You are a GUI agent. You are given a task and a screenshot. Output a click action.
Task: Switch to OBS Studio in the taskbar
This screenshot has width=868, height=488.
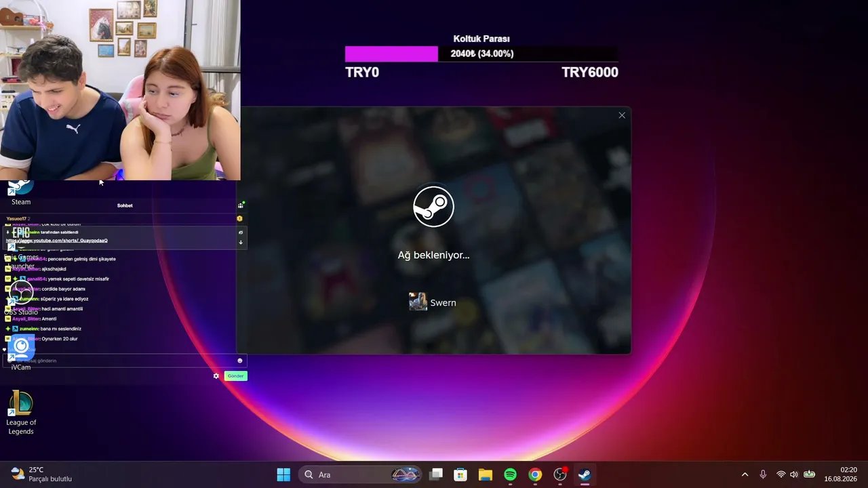coord(560,474)
